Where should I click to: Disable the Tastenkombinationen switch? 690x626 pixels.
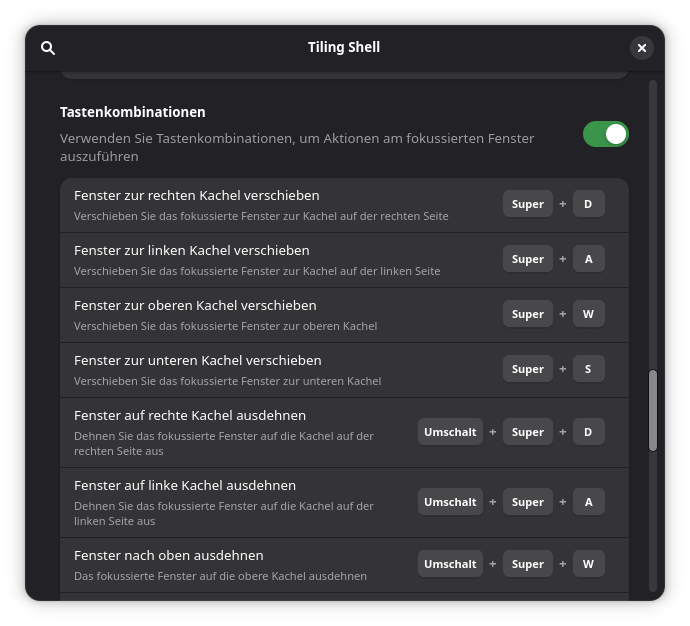tap(606, 134)
